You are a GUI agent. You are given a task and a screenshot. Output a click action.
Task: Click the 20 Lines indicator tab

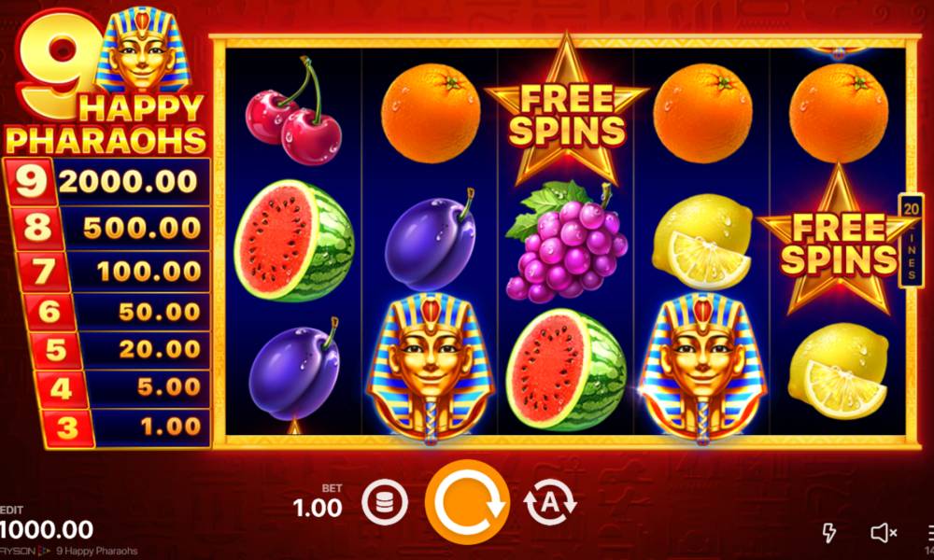[x=911, y=241]
